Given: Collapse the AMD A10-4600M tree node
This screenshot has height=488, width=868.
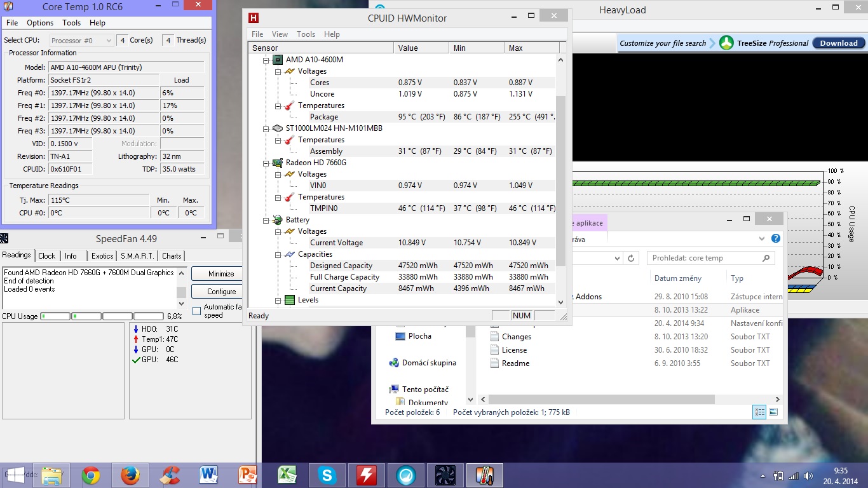Looking at the screenshot, I should coord(266,60).
